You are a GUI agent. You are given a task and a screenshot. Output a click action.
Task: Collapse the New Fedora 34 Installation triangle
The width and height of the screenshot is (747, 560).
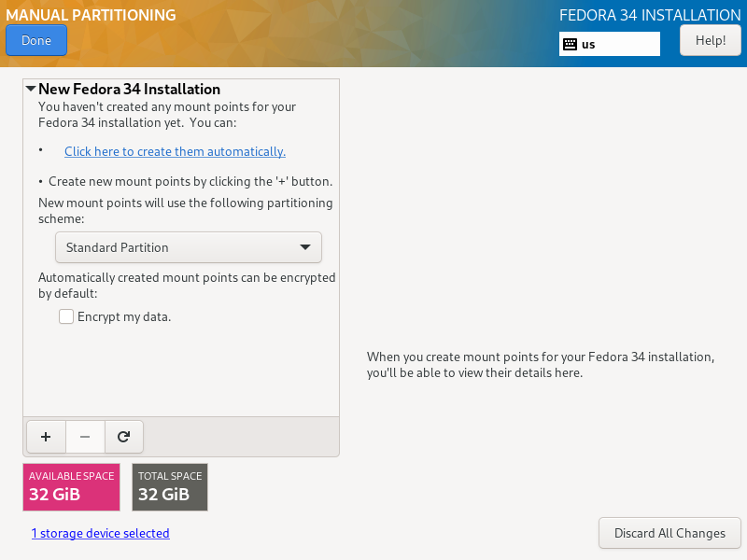[31, 90]
